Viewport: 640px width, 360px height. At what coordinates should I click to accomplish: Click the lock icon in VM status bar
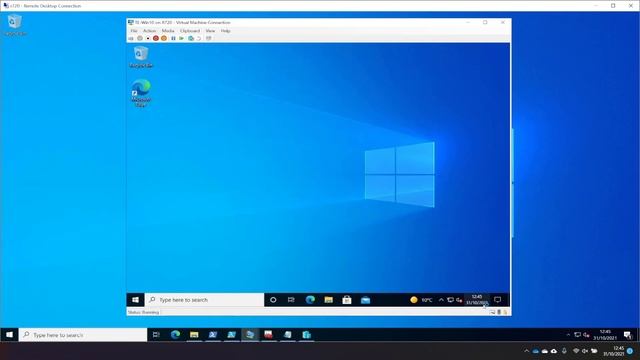pos(505,312)
